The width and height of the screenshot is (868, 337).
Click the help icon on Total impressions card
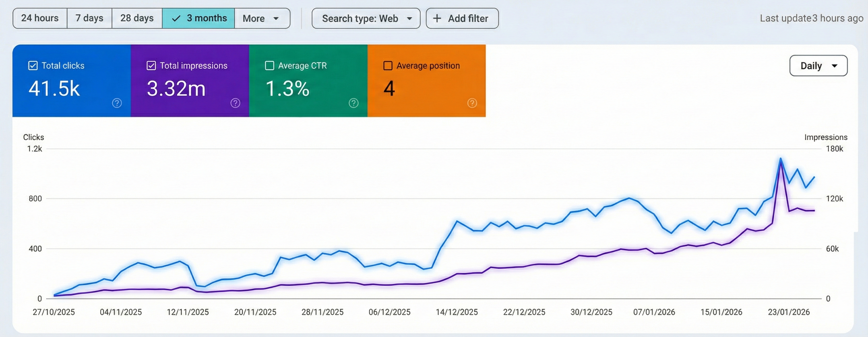tap(235, 103)
